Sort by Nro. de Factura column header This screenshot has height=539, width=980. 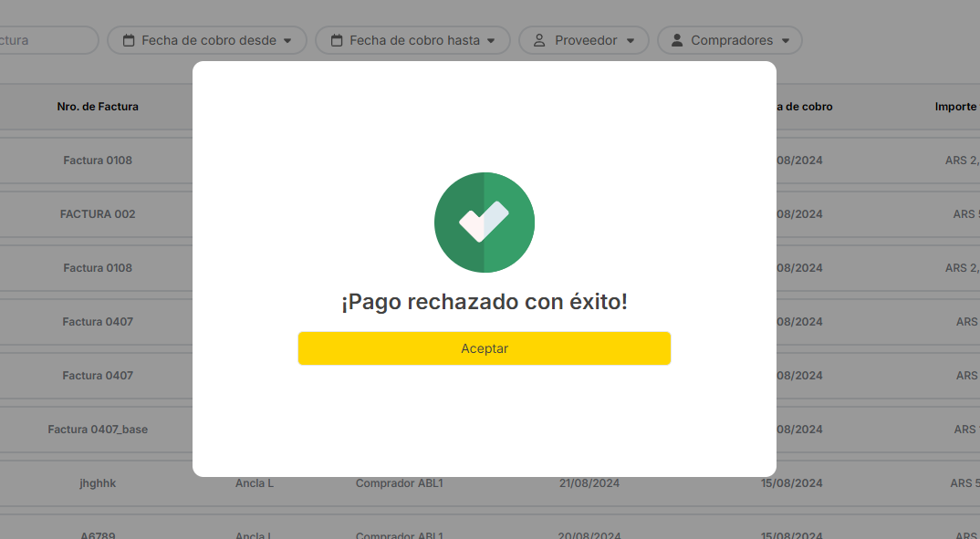[x=98, y=107]
